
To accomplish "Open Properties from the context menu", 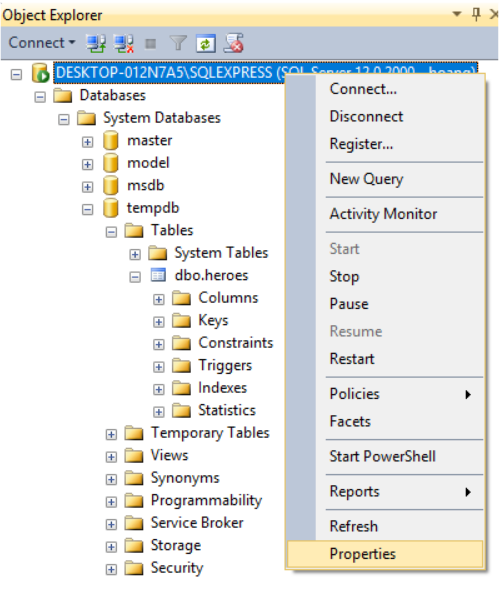I will [x=385, y=554].
